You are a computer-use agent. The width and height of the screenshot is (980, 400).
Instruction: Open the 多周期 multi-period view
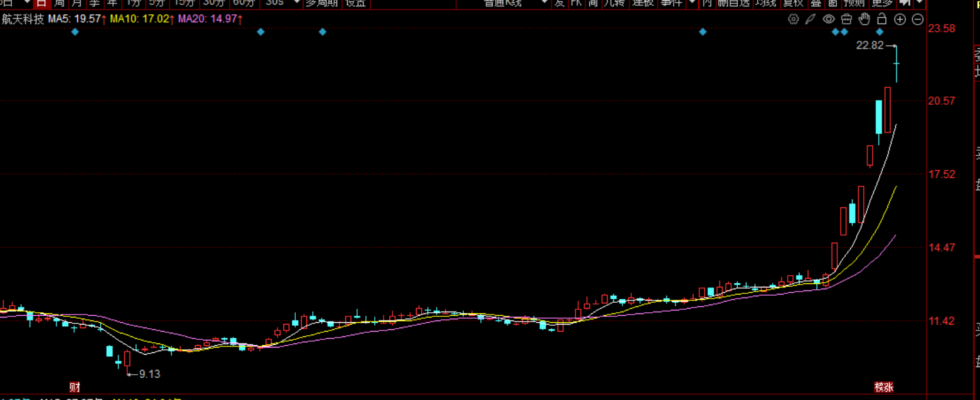(x=322, y=3)
